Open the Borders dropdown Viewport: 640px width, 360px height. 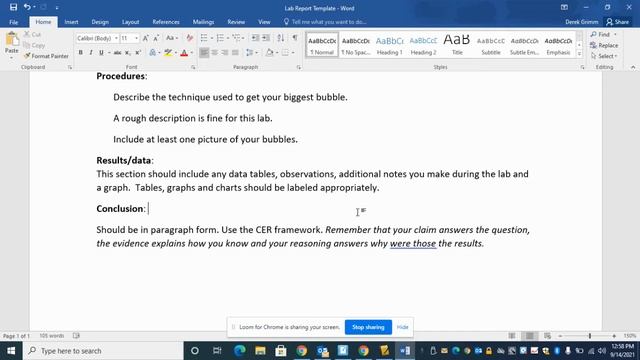(x=293, y=53)
